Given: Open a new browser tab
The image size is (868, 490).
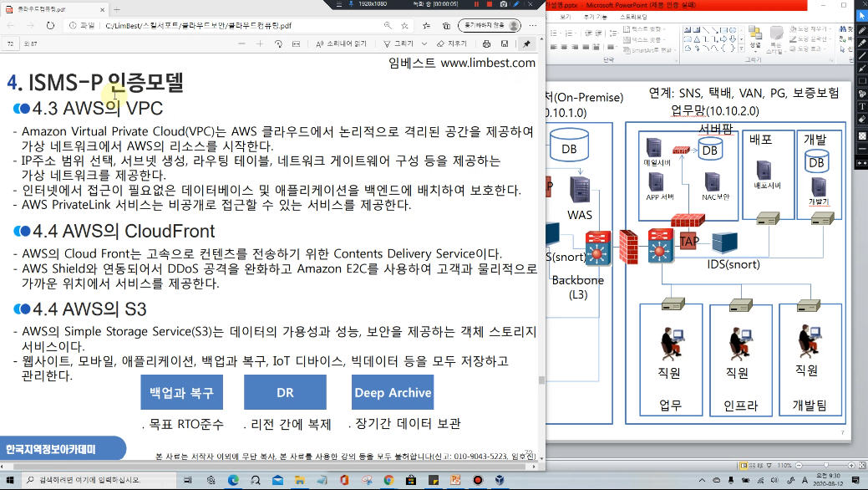Looking at the screenshot, I should pyautogui.click(x=117, y=9).
